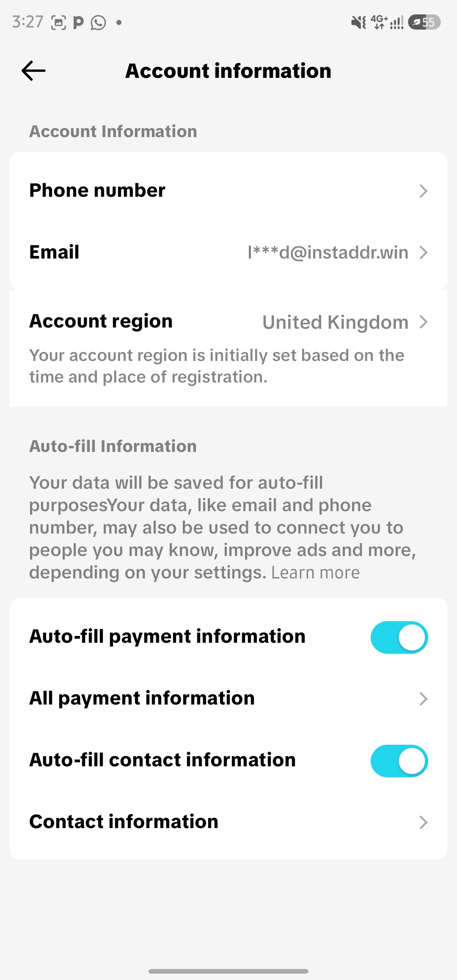Open Contact information row
The image size is (457, 980).
(228, 822)
